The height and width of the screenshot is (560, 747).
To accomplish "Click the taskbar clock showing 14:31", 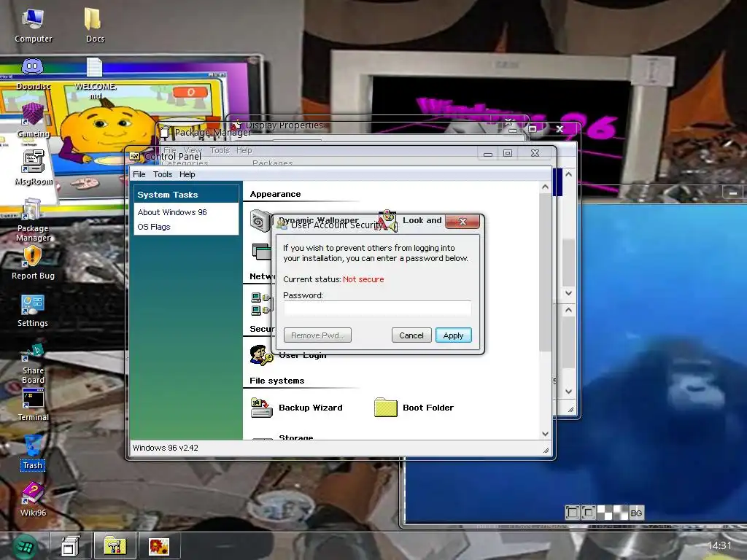I will click(x=719, y=545).
